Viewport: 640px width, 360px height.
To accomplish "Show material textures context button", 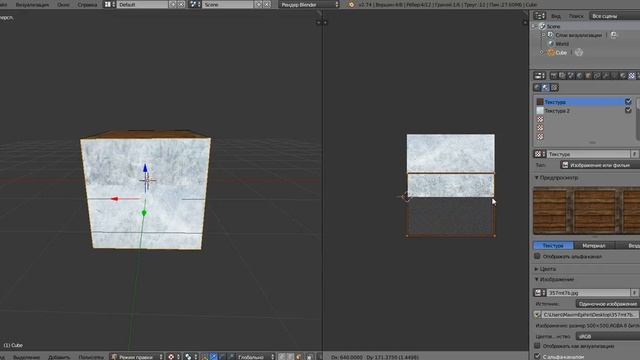I will 546,87.
